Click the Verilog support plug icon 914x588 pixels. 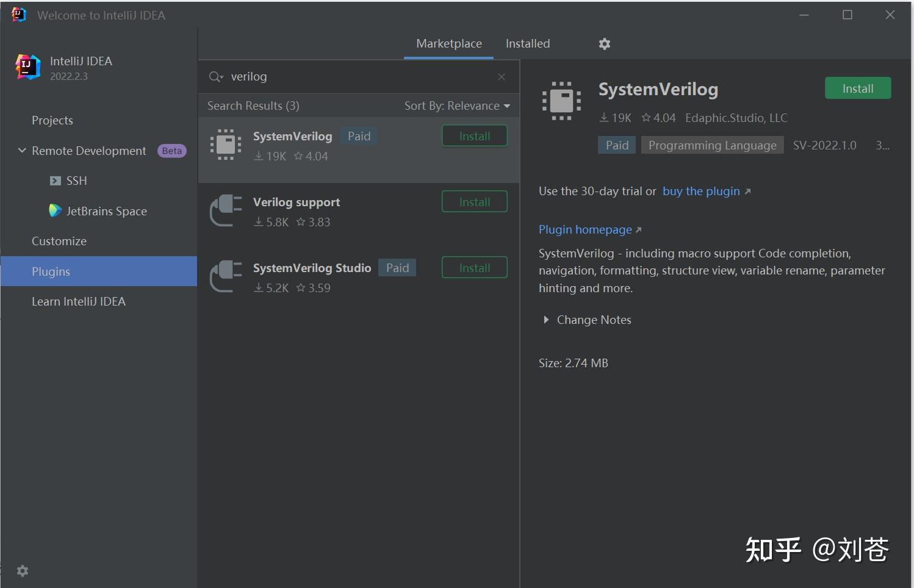[226, 210]
